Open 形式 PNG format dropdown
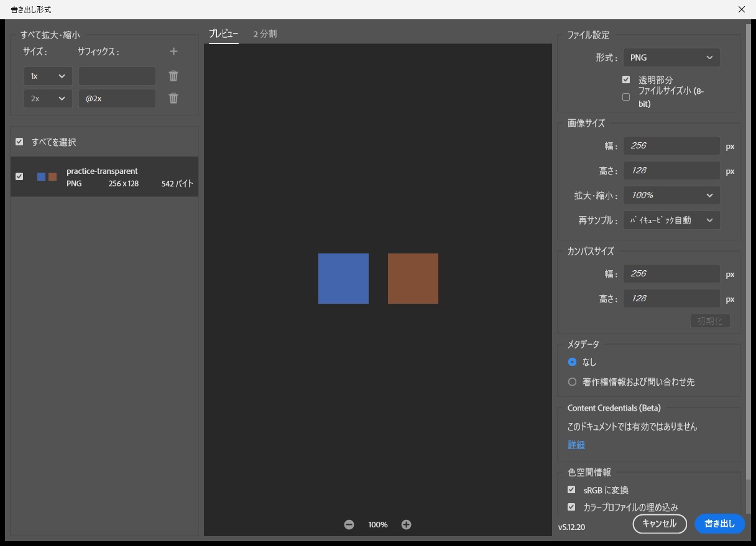 671,57
